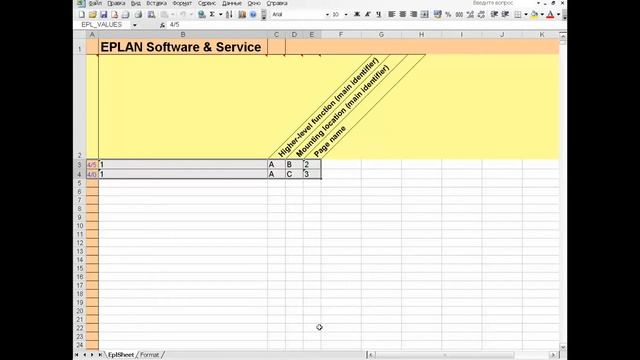Click the Undo arrow icon
Image resolution: width=640 pixels, height=360 pixels.
(x=182, y=15)
